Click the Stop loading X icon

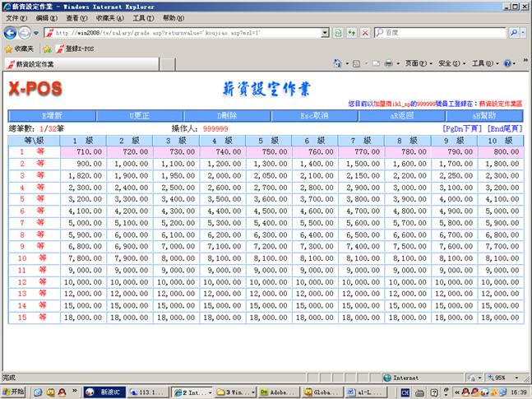[364, 32]
